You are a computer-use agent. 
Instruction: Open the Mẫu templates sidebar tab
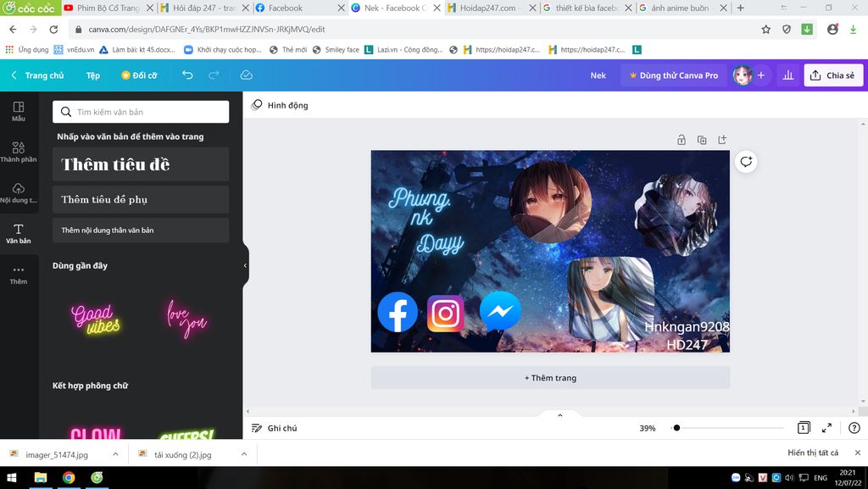(19, 111)
